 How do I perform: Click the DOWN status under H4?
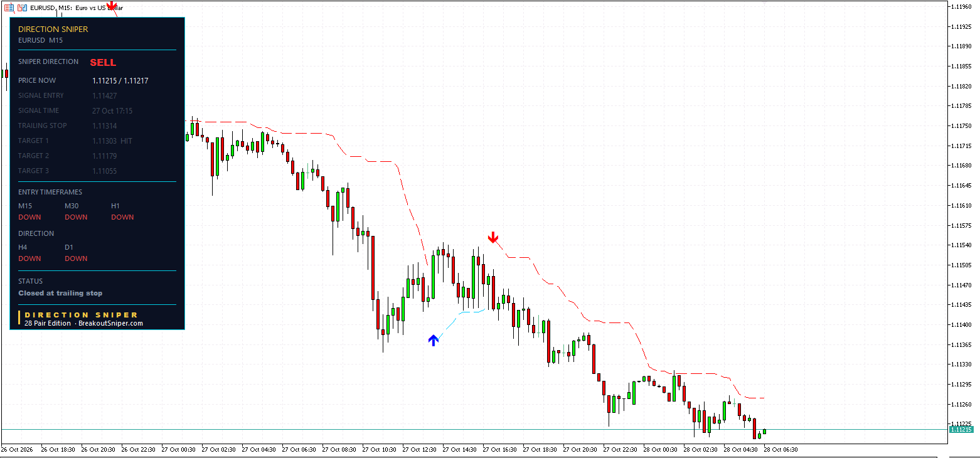pos(29,258)
